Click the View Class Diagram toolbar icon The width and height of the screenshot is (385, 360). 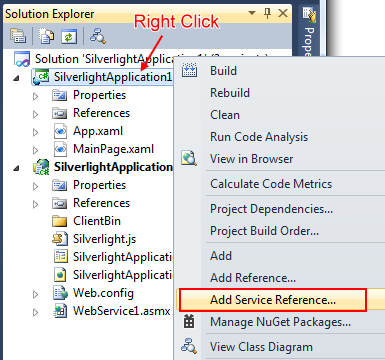(98, 36)
